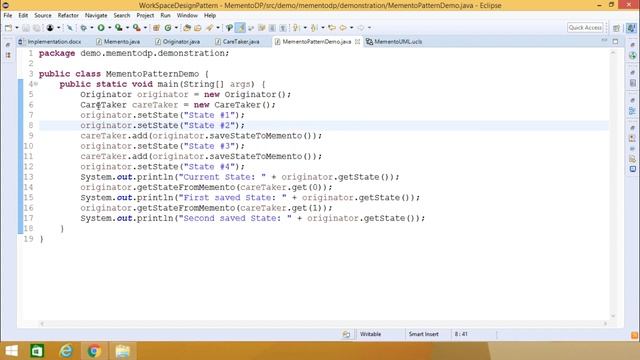Open the Package Explorer icon in left sidebar

click(x=8, y=55)
